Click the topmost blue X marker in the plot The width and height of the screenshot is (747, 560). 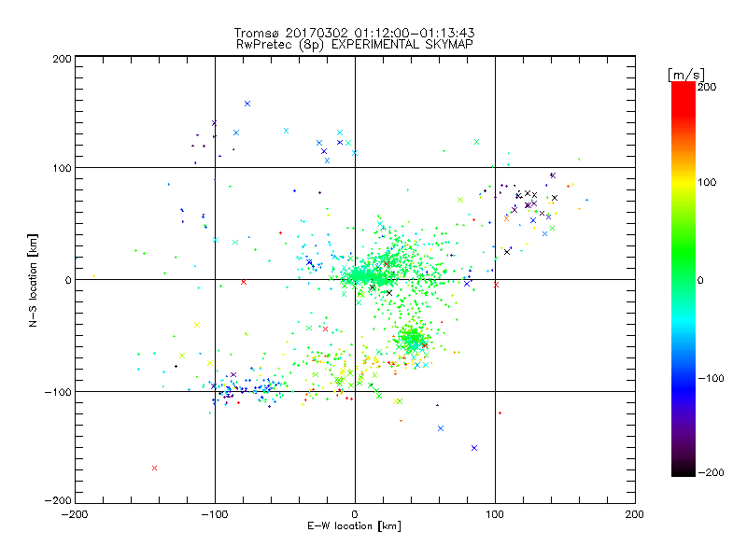coord(247,104)
